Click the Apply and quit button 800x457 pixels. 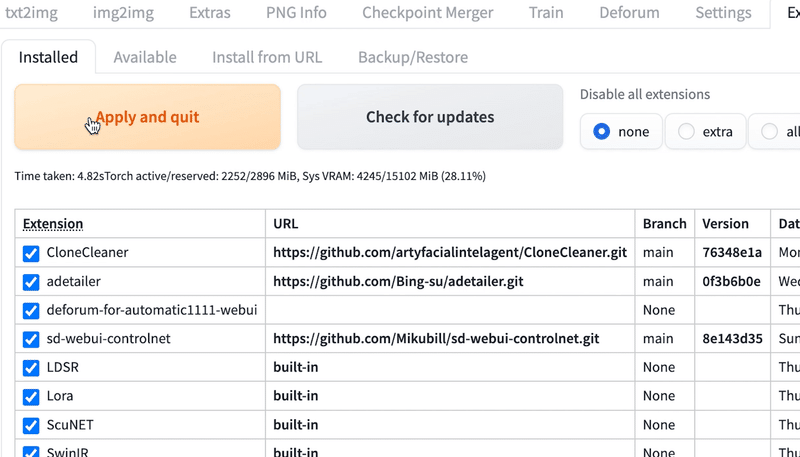click(x=147, y=117)
